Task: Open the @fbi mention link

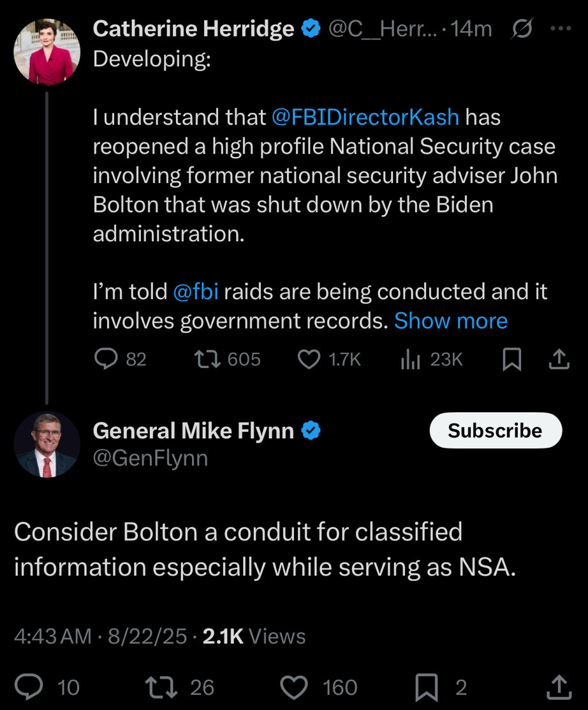Action: tap(196, 292)
